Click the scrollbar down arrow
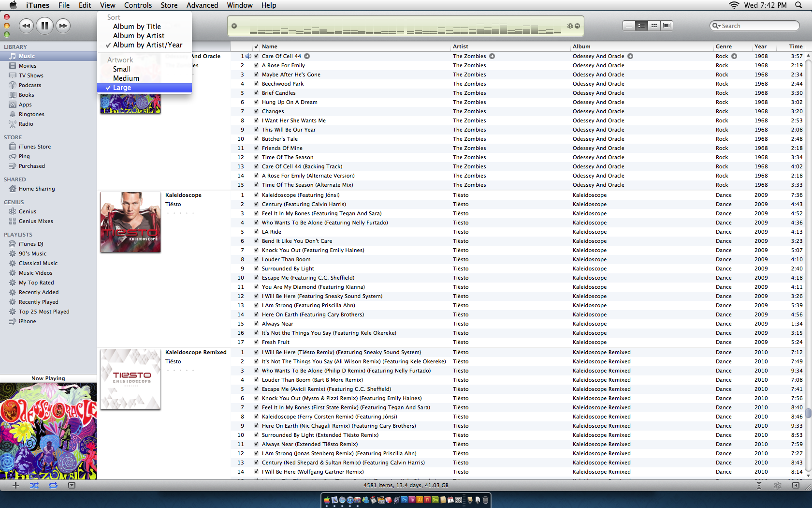Viewport: 812px width, 508px height. click(808, 476)
